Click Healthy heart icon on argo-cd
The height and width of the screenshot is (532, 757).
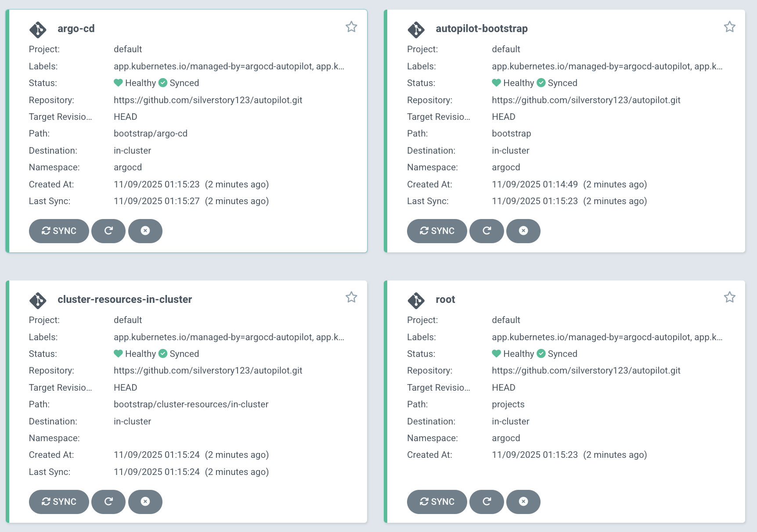tap(118, 83)
